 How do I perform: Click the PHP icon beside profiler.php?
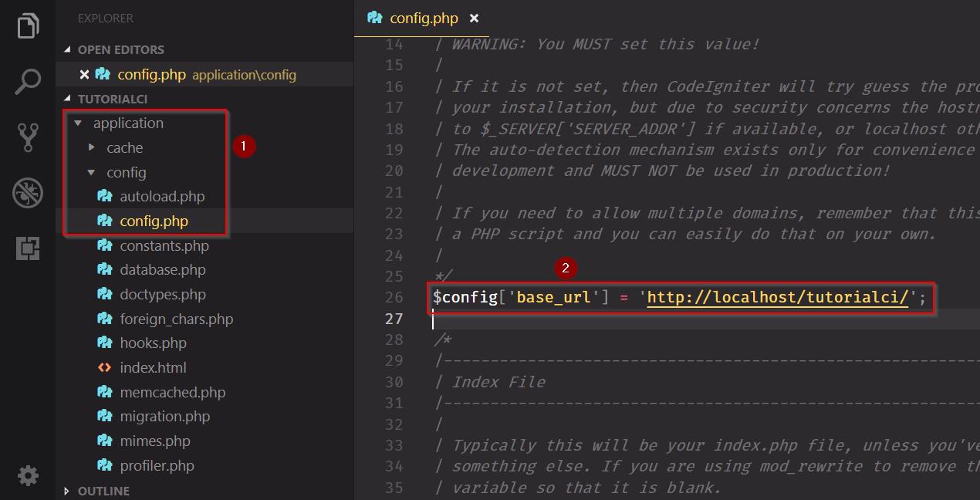tap(105, 465)
